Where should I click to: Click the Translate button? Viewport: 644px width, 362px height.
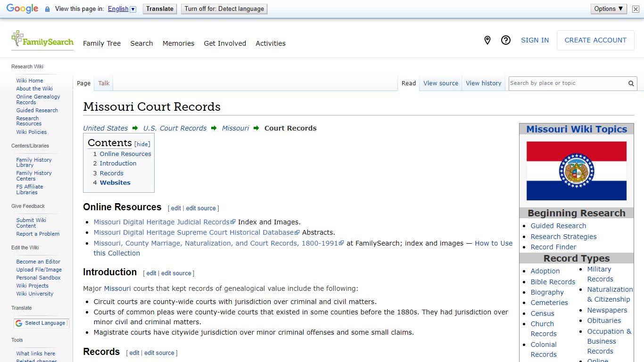pos(160,8)
